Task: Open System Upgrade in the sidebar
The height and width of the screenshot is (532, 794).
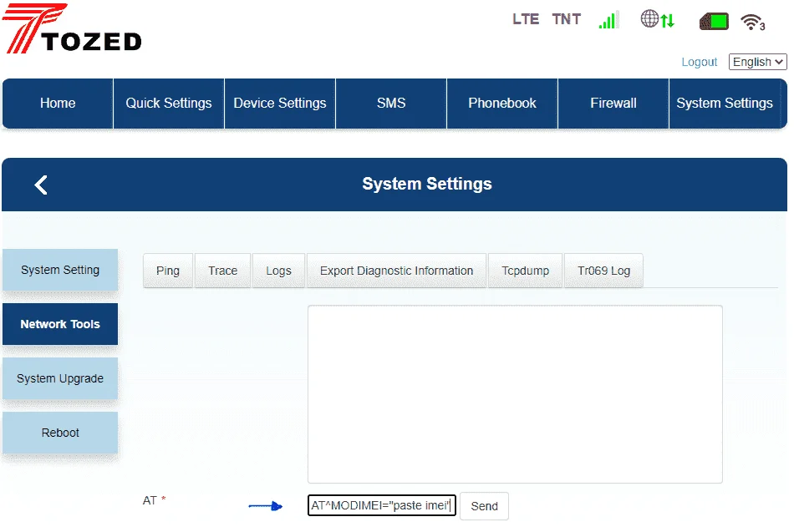Action: coord(60,378)
